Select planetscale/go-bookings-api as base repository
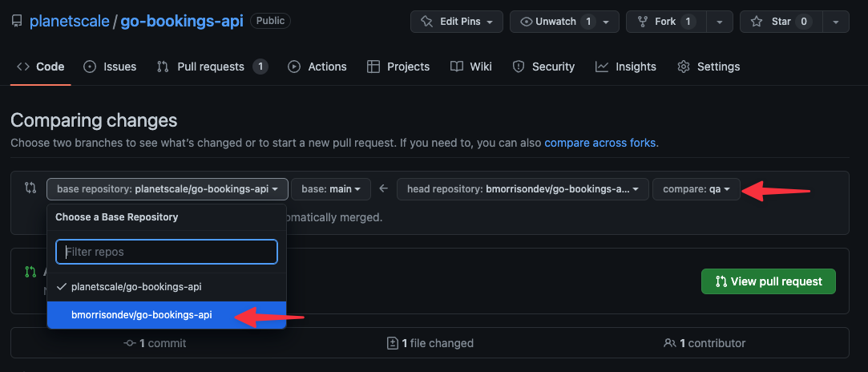The width and height of the screenshot is (868, 372). [x=167, y=287]
